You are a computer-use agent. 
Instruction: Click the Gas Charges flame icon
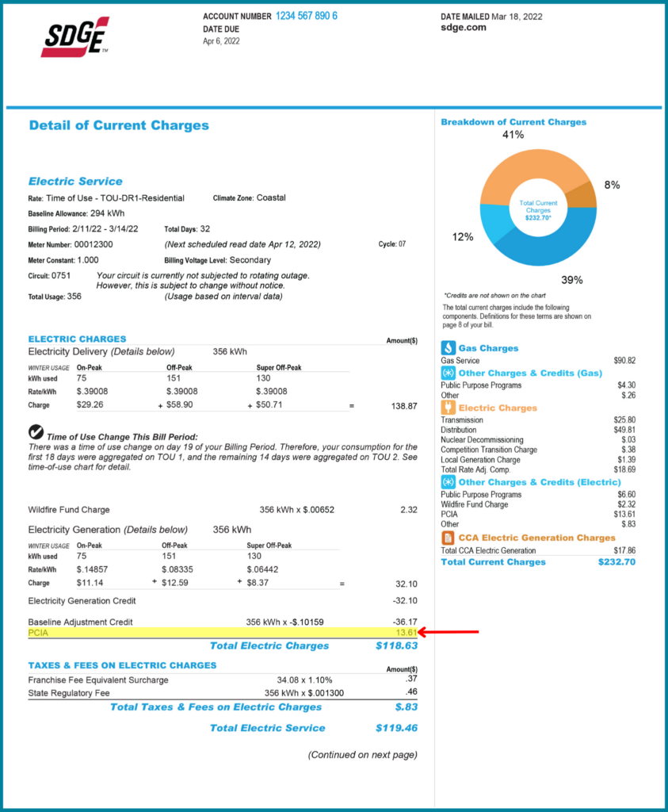449,347
